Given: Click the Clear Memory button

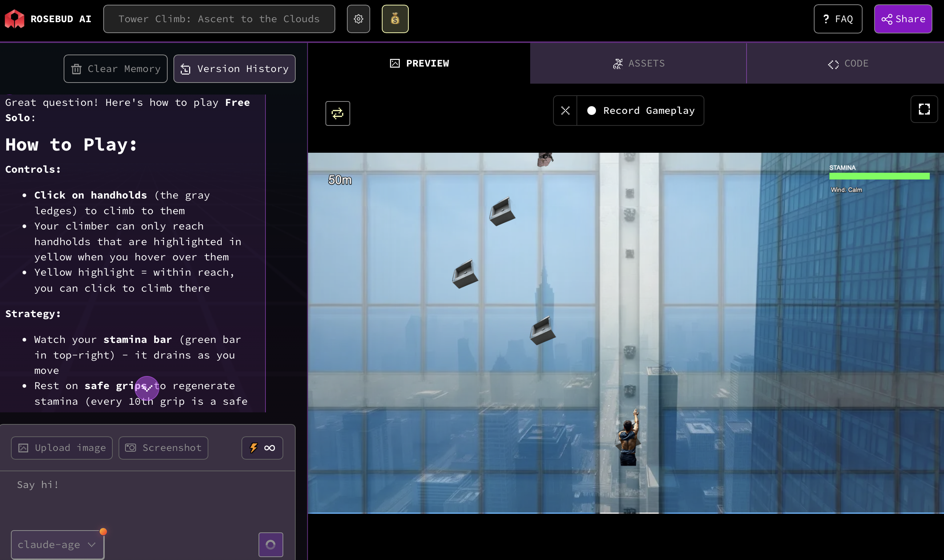Looking at the screenshot, I should point(115,69).
